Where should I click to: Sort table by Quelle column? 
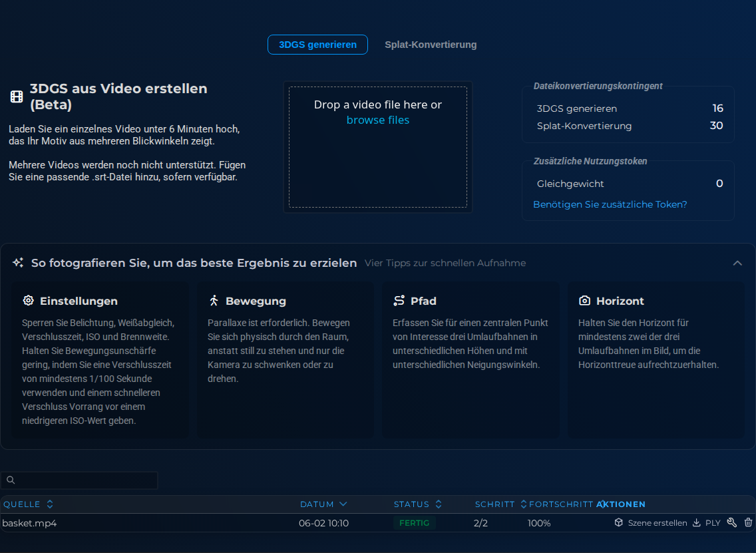tap(28, 504)
